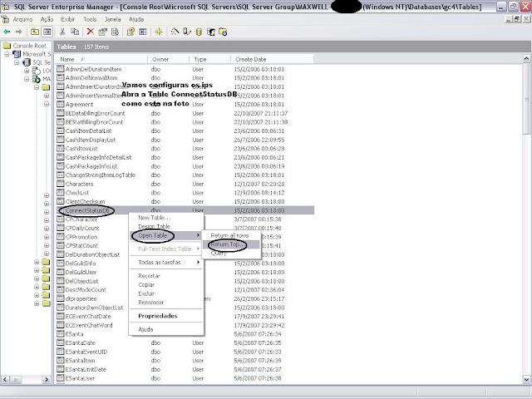Sort by the Type column header
This screenshot has height=399, width=532.
[210, 59]
